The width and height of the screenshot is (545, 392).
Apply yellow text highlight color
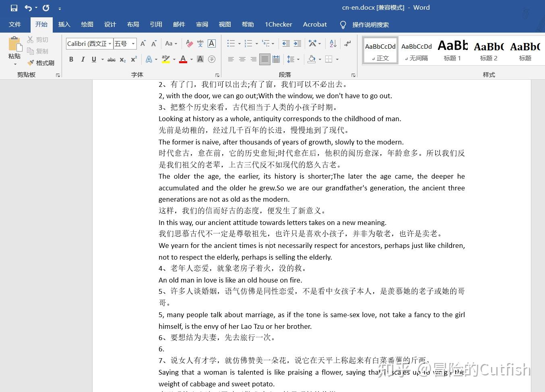pyautogui.click(x=165, y=59)
